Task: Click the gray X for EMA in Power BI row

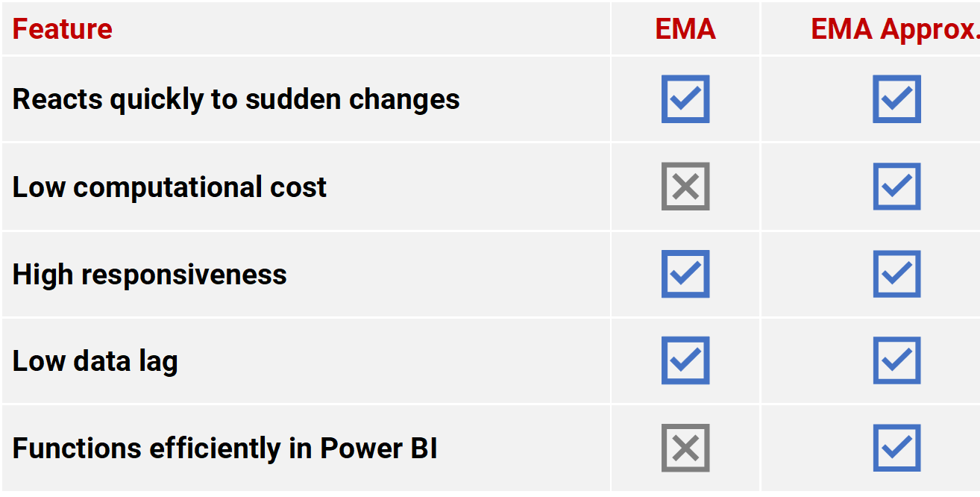Action: [x=685, y=448]
